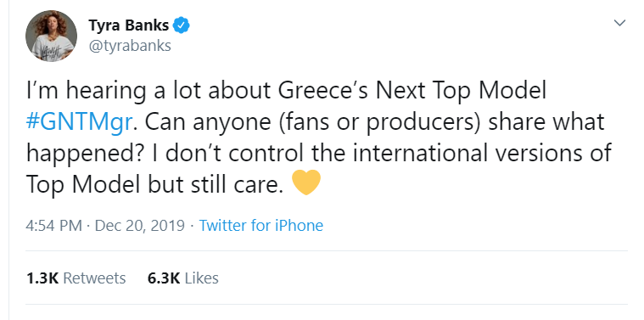The height and width of the screenshot is (320, 644).
Task: Expand the tweet options chevron menu
Action: [619, 23]
